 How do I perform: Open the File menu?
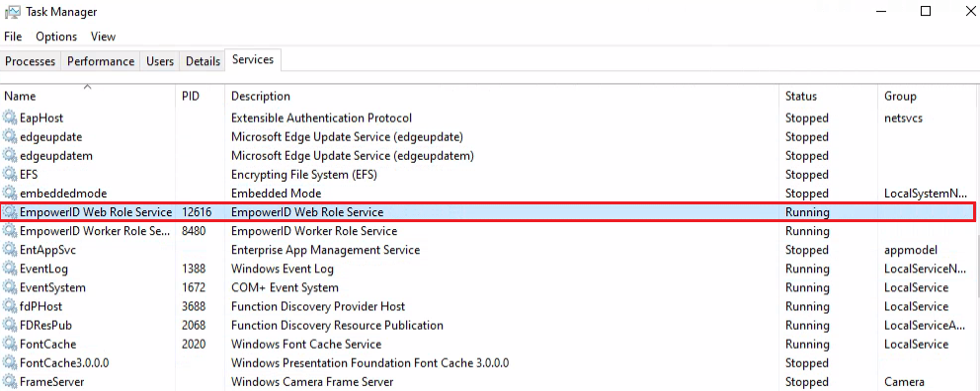tap(13, 37)
